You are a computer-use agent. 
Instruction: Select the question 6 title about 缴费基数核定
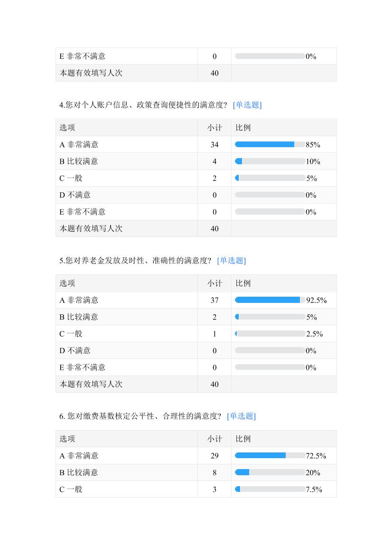coord(140,416)
